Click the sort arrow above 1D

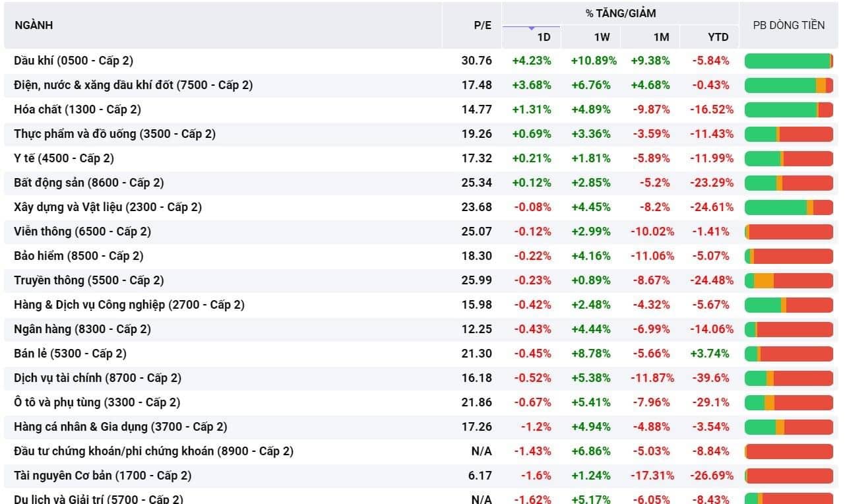531,28
